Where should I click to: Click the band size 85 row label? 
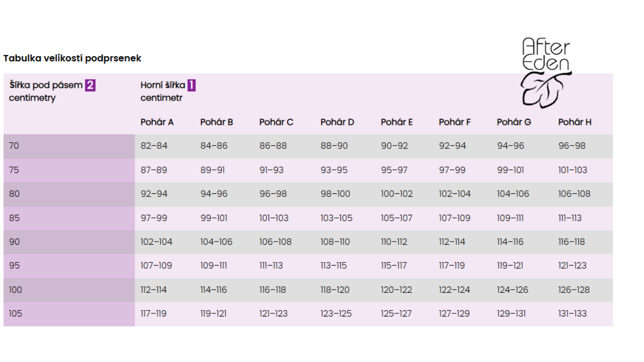point(14,218)
